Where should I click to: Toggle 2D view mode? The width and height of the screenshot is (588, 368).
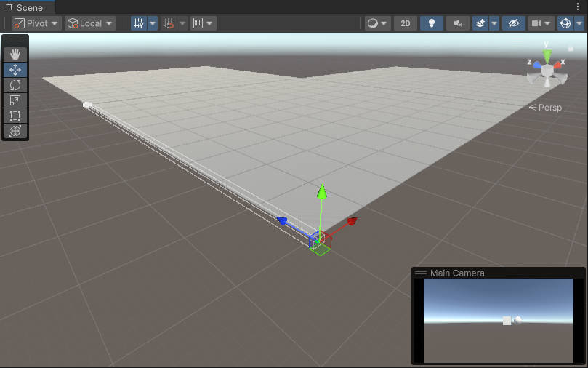click(405, 23)
